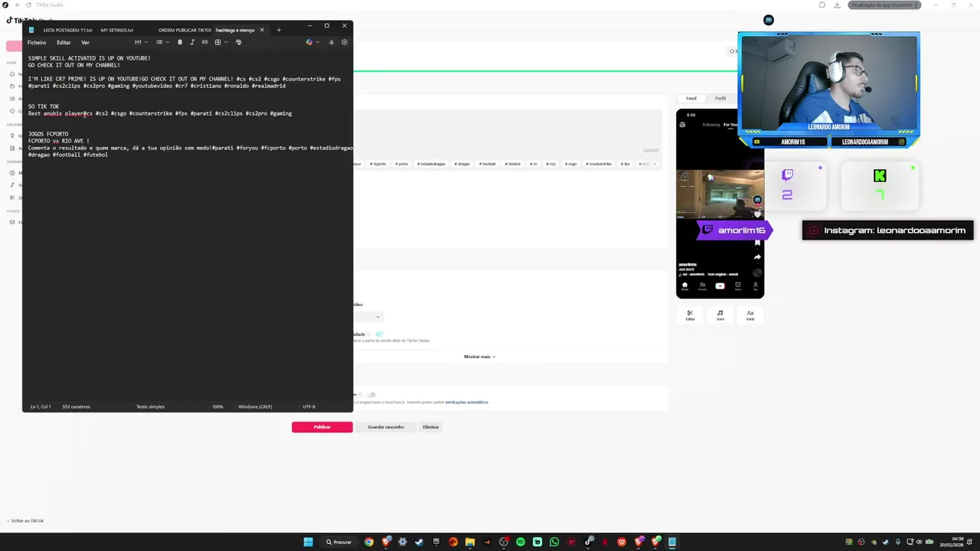Click the account icon in Notepad toolbar
Viewport: 980px width, 551px height.
click(331, 42)
